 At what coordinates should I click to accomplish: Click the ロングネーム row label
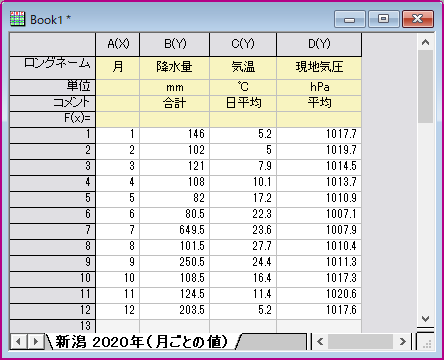tap(53, 68)
